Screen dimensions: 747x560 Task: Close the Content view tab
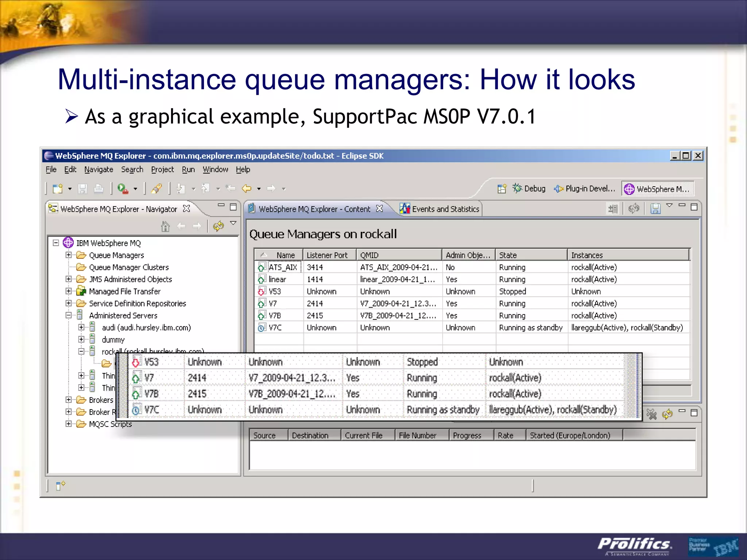(380, 209)
